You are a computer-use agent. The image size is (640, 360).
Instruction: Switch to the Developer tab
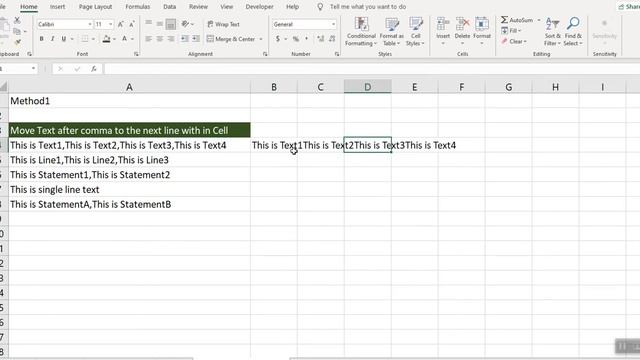point(259,7)
